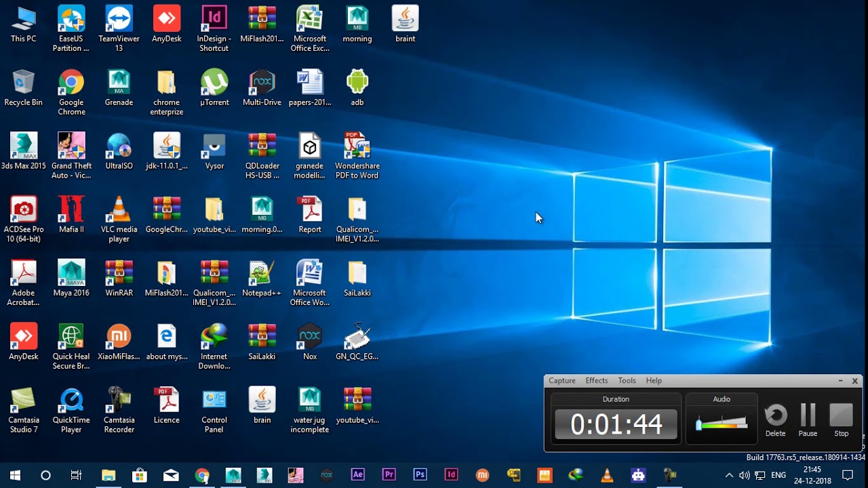This screenshot has width=868, height=488.
Task: Select the Mafia II game shortcut
Action: click(x=71, y=216)
